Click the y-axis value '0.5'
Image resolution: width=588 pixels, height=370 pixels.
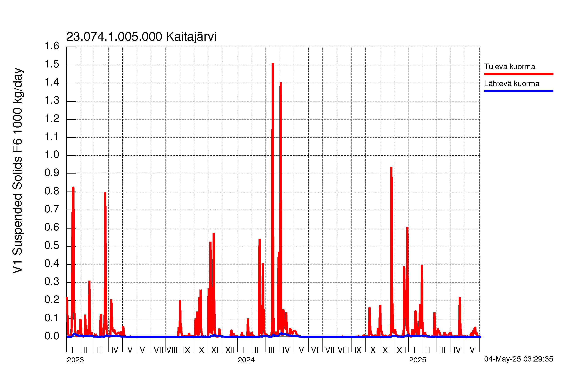coord(52,246)
